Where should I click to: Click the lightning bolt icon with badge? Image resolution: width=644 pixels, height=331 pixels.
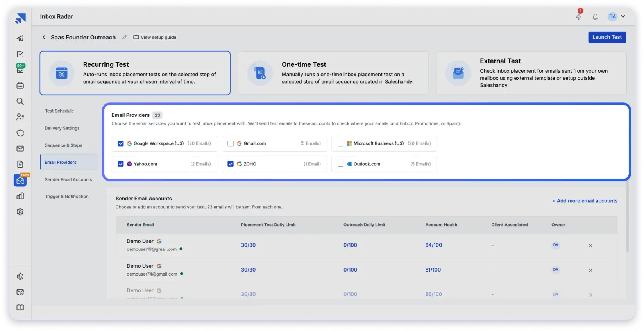pos(579,16)
